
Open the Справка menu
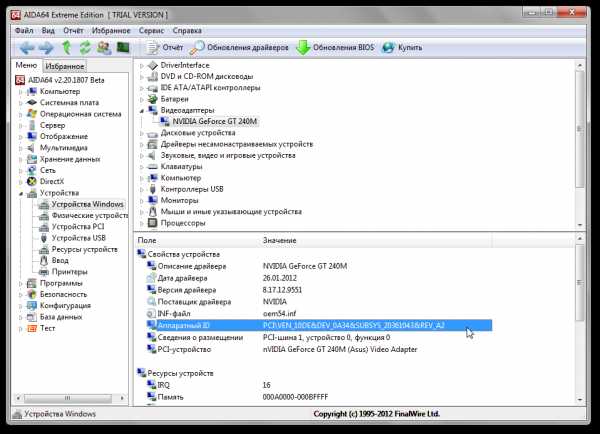pos(187,31)
